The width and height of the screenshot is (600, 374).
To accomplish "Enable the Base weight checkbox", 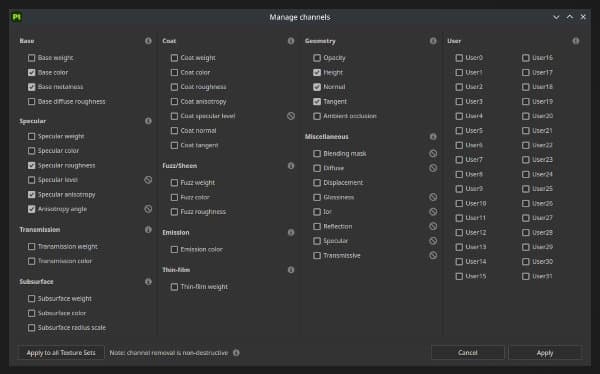I will [x=31, y=58].
